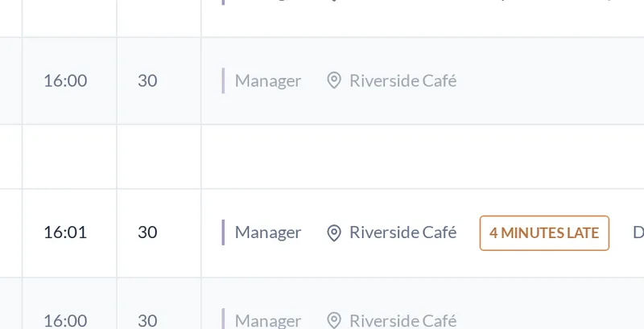This screenshot has height=329, width=644.
Task: Click the 30 duration beside 16:01
Action: point(147,232)
